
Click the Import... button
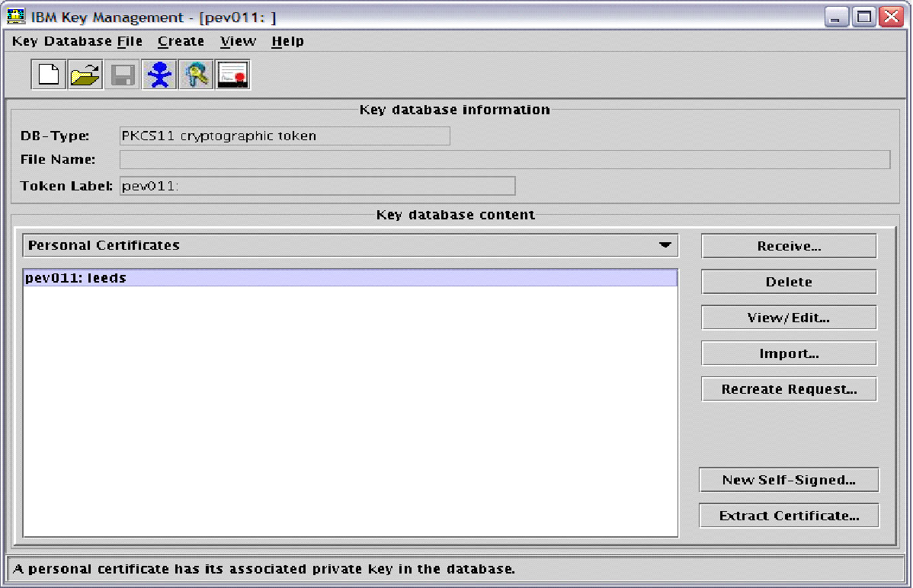[788, 353]
